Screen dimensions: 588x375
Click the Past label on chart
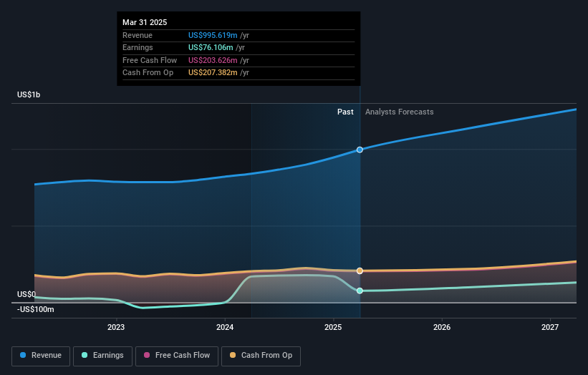tap(345, 112)
